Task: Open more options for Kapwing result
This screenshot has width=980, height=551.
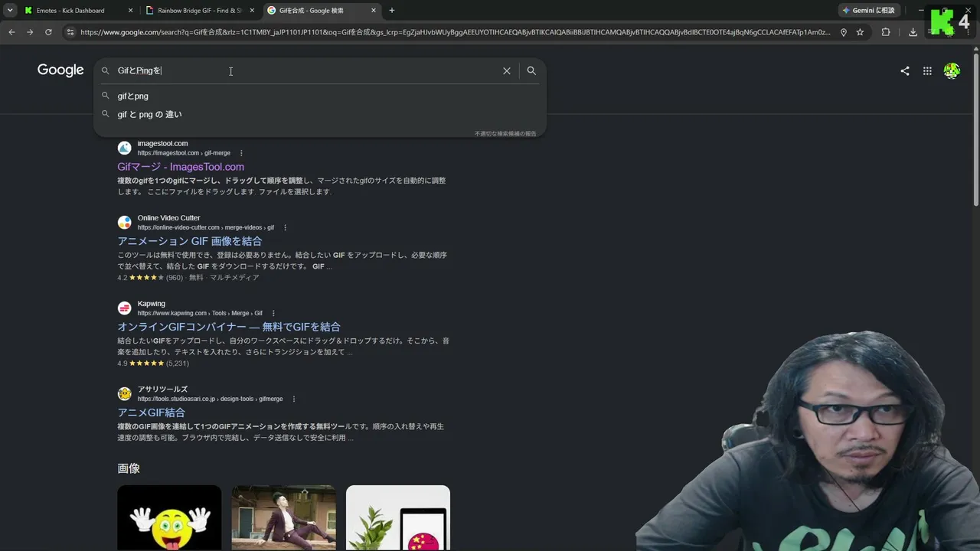Action: pyautogui.click(x=273, y=314)
